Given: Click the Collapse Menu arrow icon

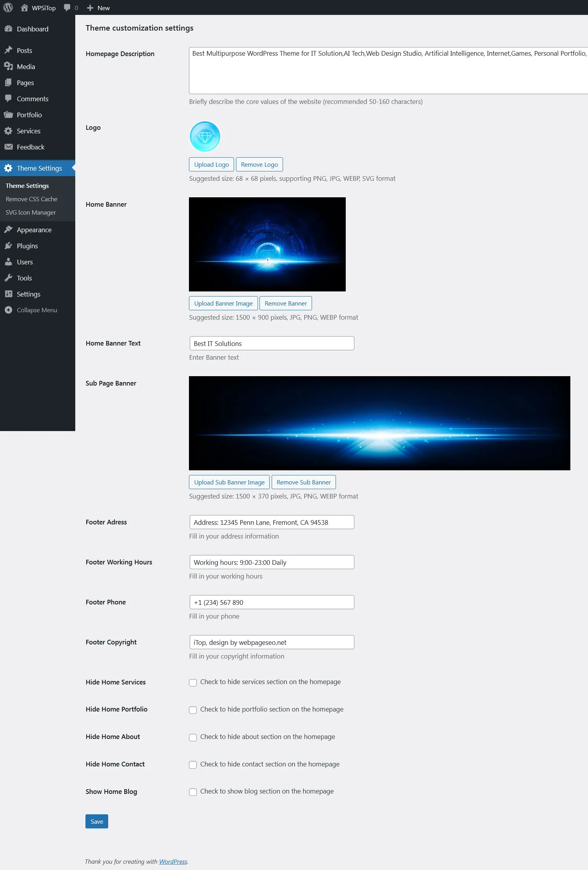Looking at the screenshot, I should [x=8, y=310].
